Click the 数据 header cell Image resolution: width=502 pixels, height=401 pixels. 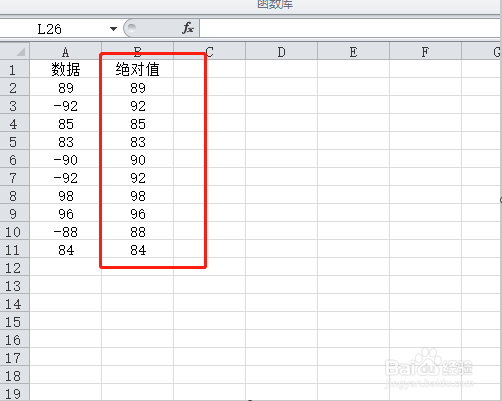pyautogui.click(x=66, y=69)
